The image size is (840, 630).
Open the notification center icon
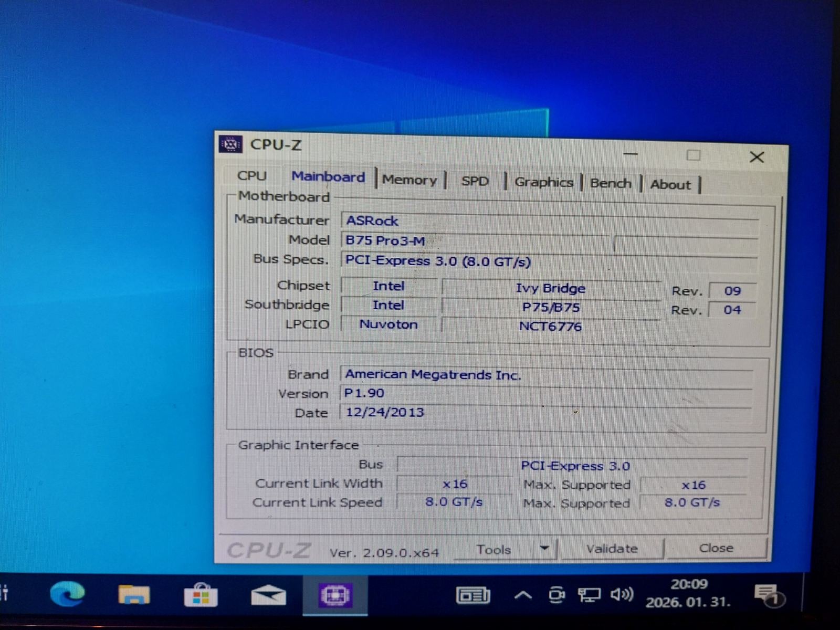(768, 595)
